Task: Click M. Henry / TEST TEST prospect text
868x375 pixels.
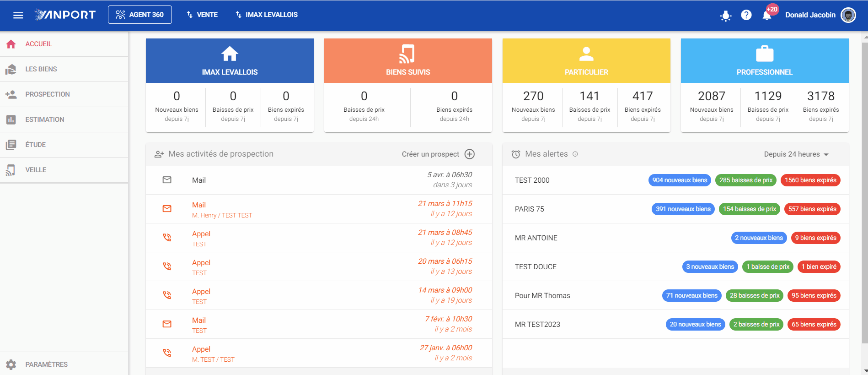Action: click(222, 216)
